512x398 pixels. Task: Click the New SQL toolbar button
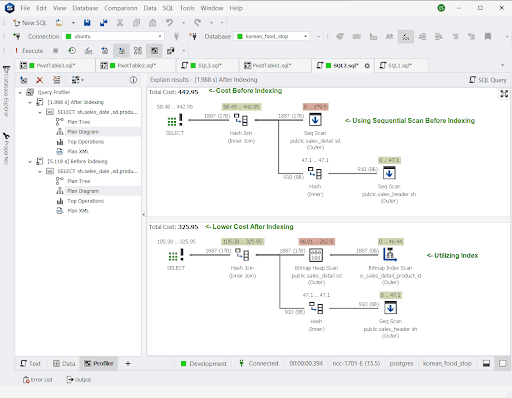(x=30, y=23)
